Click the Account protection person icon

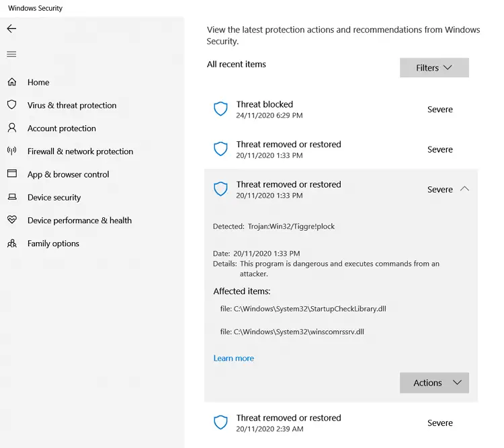point(12,128)
